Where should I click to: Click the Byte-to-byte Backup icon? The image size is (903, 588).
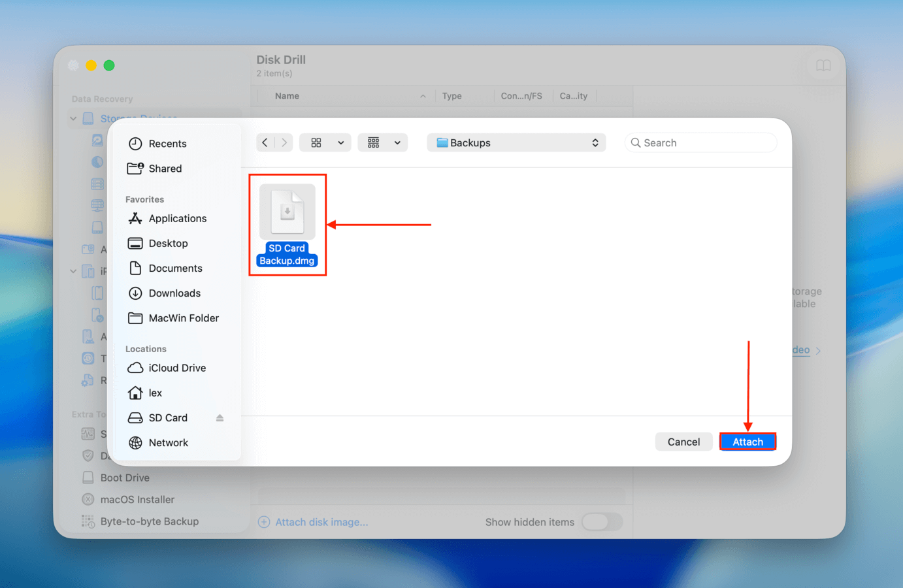(x=88, y=521)
